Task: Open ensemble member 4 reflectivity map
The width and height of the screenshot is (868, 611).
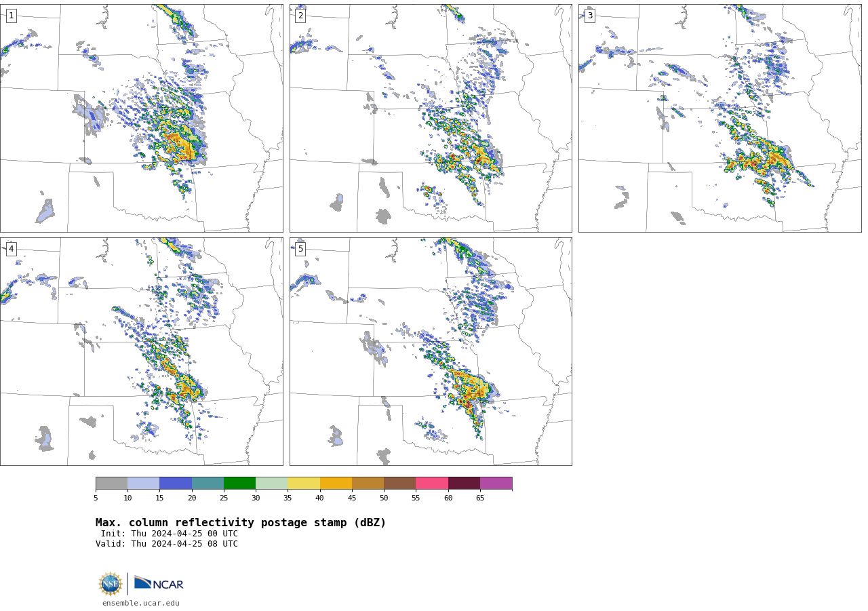Action: pyautogui.click(x=142, y=351)
